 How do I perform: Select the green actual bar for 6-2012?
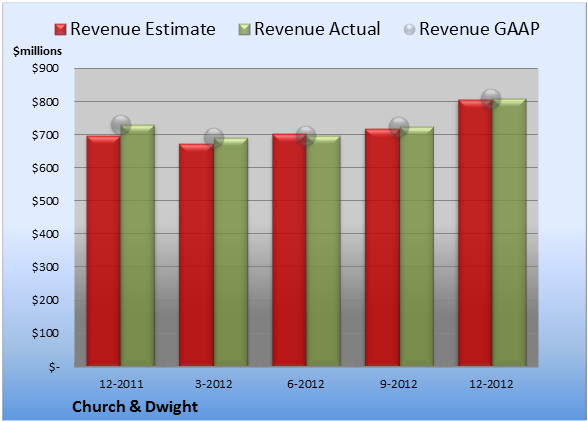[323, 251]
